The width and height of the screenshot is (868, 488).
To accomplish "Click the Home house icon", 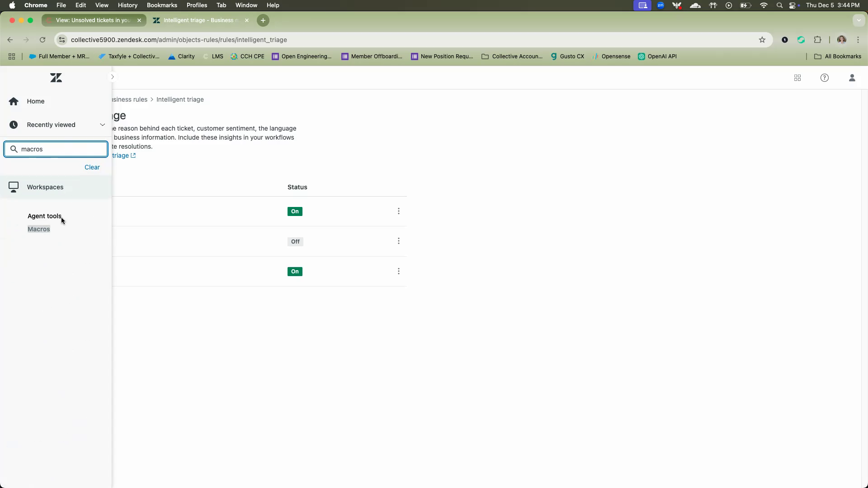I will pos(14,101).
